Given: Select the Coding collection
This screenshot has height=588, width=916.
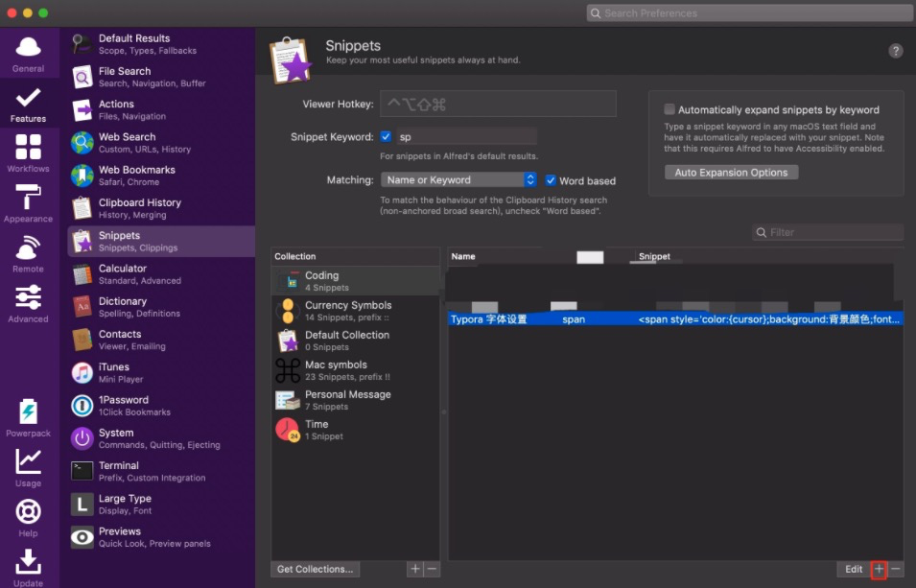Looking at the screenshot, I should (x=355, y=280).
